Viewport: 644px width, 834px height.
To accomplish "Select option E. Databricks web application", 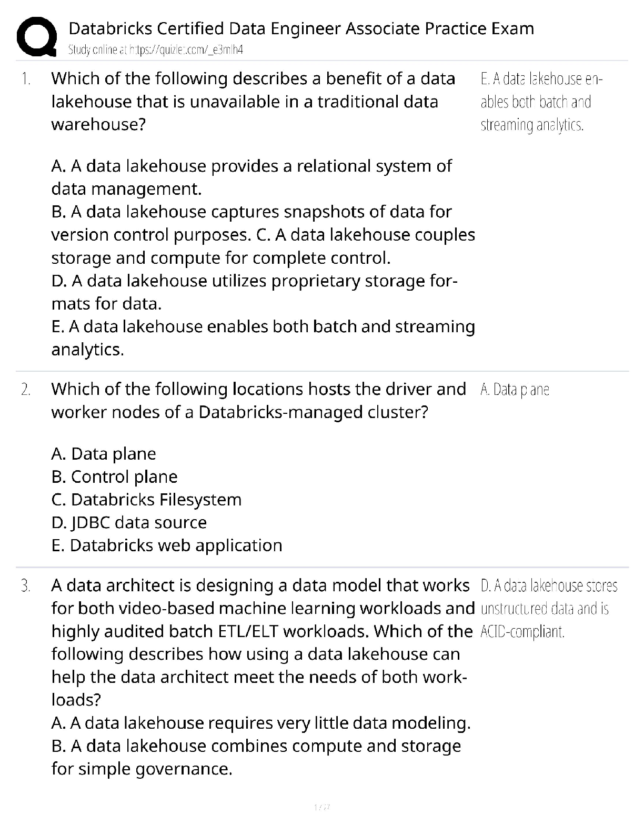I will point(167,545).
